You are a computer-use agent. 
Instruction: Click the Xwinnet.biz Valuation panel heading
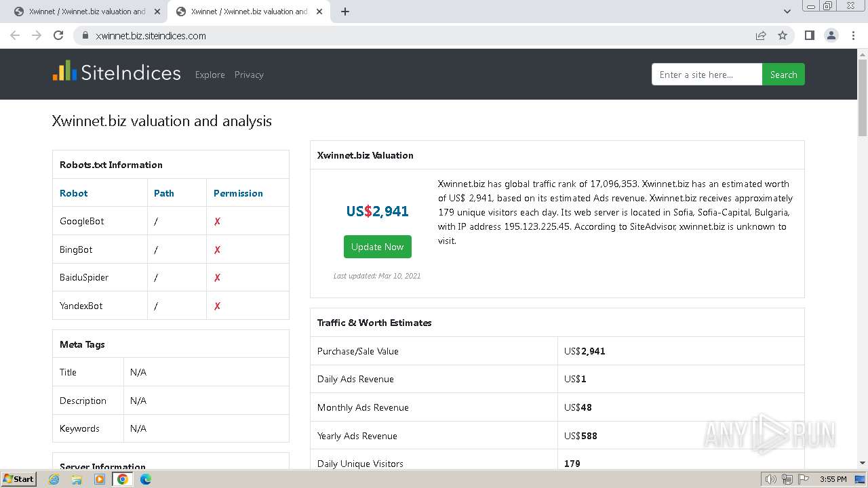tap(366, 155)
